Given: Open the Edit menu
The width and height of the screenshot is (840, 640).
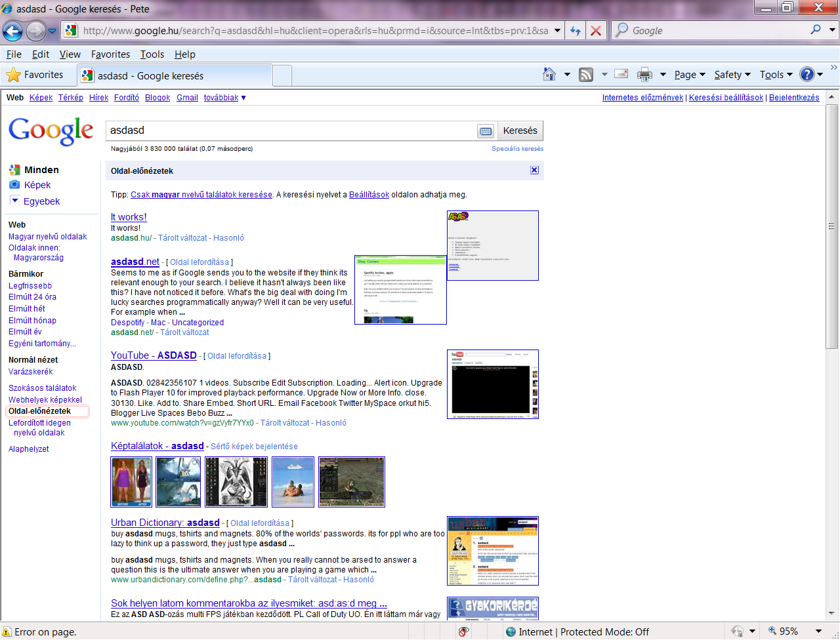Looking at the screenshot, I should pyautogui.click(x=41, y=54).
